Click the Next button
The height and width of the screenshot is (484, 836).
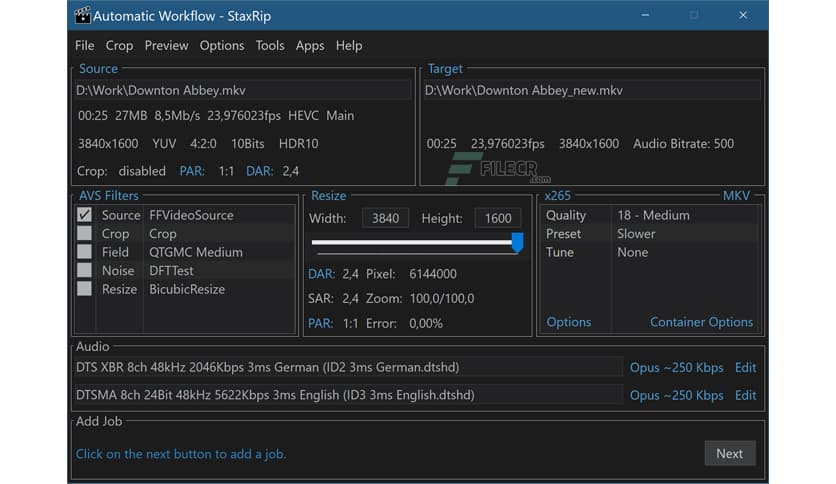click(x=729, y=453)
